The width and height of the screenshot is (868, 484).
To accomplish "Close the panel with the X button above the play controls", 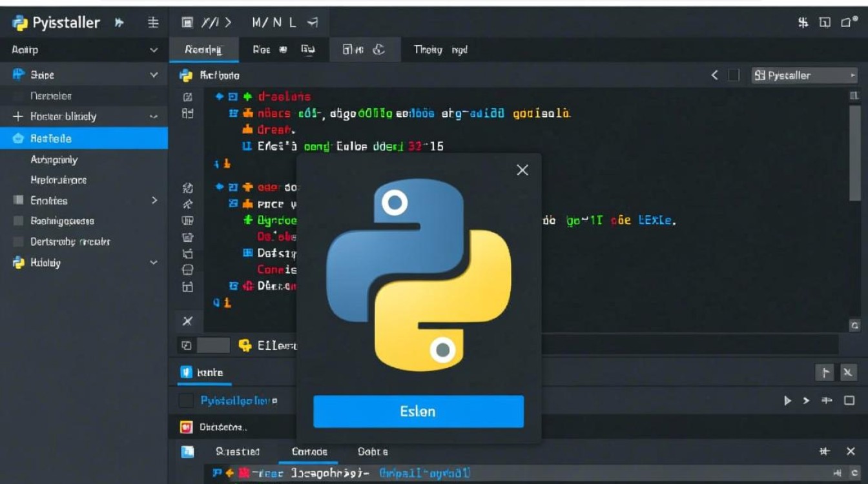I will [x=848, y=372].
